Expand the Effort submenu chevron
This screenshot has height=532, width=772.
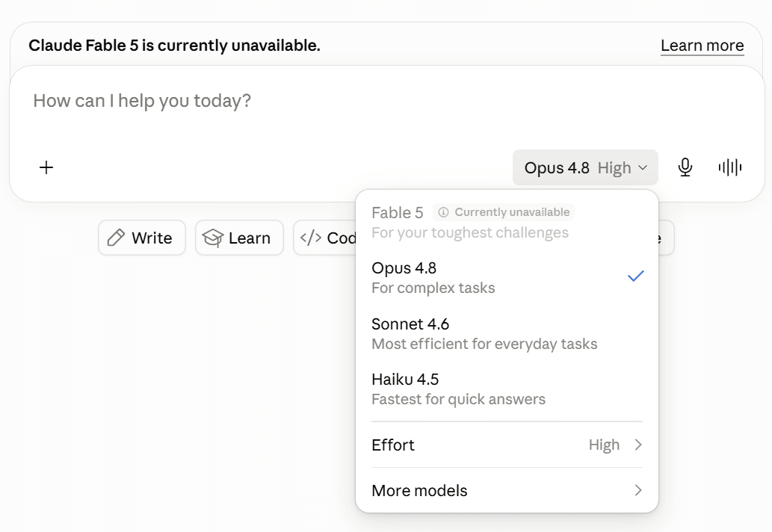click(638, 445)
